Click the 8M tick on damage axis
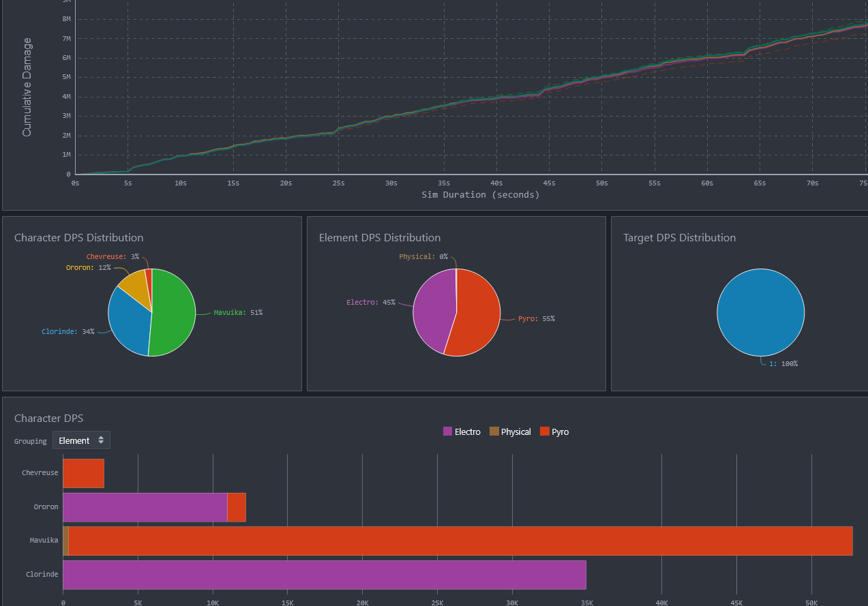Image resolution: width=868 pixels, height=606 pixels. 67,19
